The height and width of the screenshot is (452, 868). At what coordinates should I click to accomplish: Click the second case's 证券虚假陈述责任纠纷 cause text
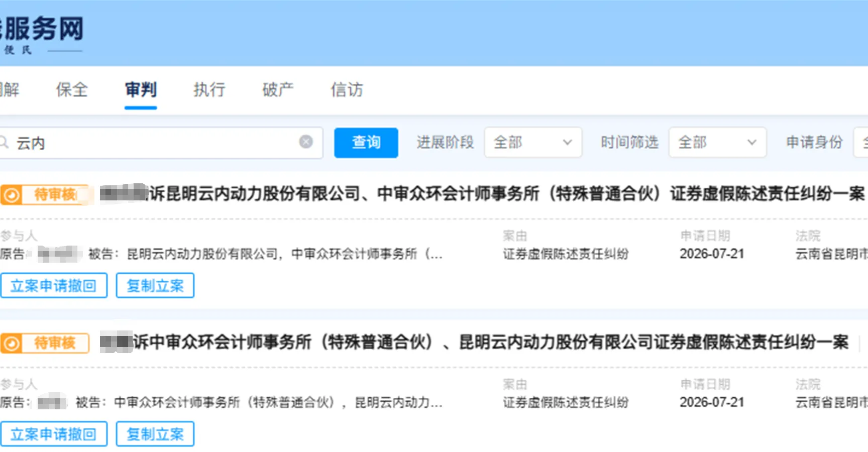click(x=566, y=402)
